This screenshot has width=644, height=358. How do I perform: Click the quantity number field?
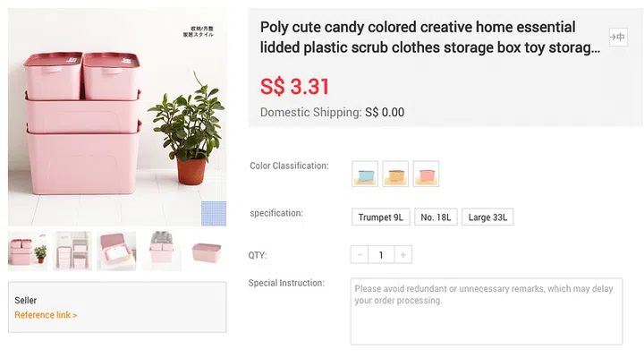382,255
